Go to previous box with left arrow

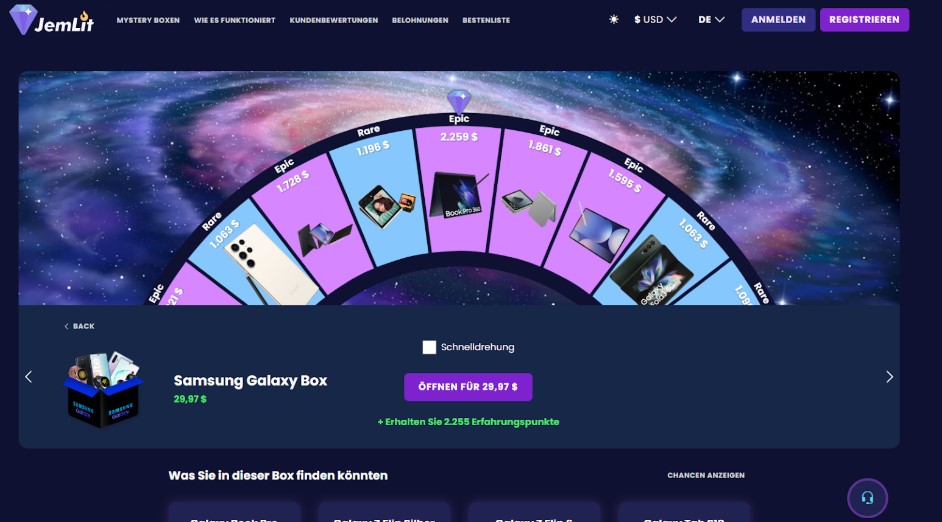click(28, 377)
